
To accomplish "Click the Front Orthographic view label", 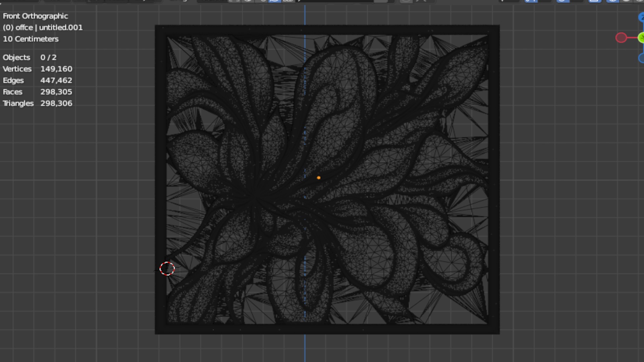I will (x=36, y=16).
